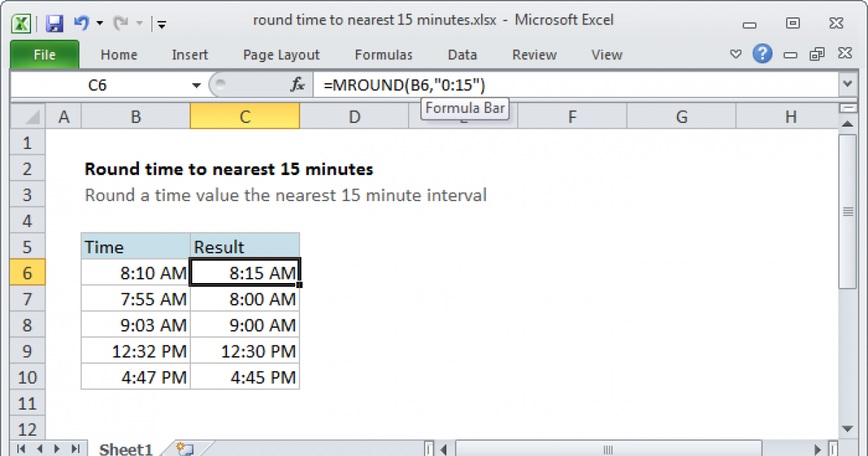Open the Page Layout tab

pos(281,55)
